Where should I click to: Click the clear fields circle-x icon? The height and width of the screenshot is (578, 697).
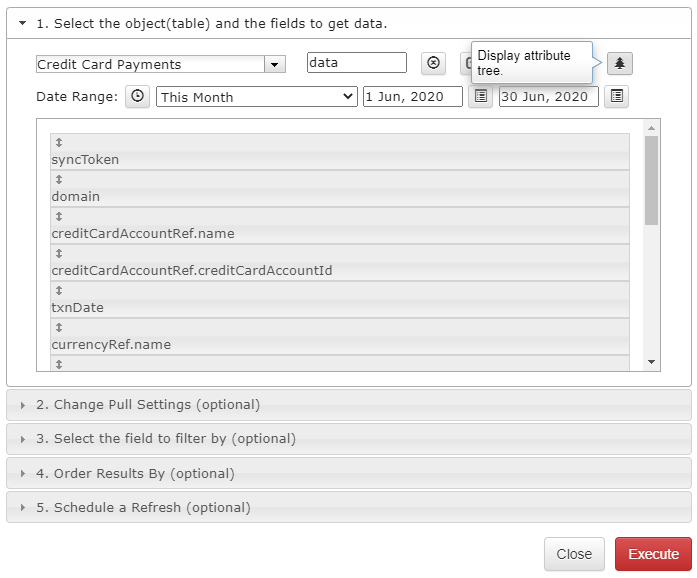433,63
